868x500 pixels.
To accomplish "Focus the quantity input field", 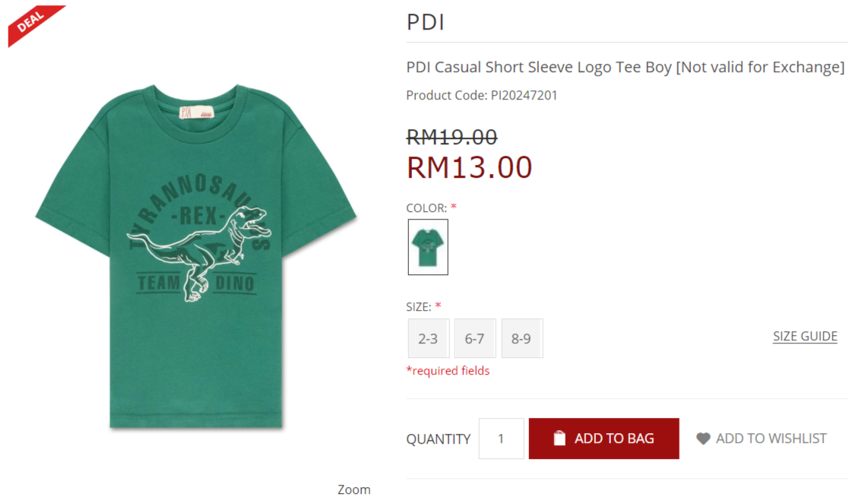I will [x=501, y=438].
